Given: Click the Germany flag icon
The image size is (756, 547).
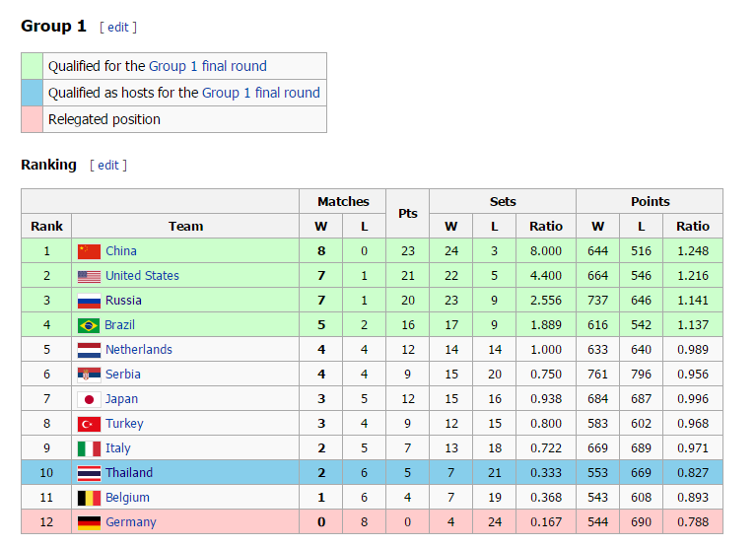Looking at the screenshot, I should pyautogui.click(x=89, y=522).
